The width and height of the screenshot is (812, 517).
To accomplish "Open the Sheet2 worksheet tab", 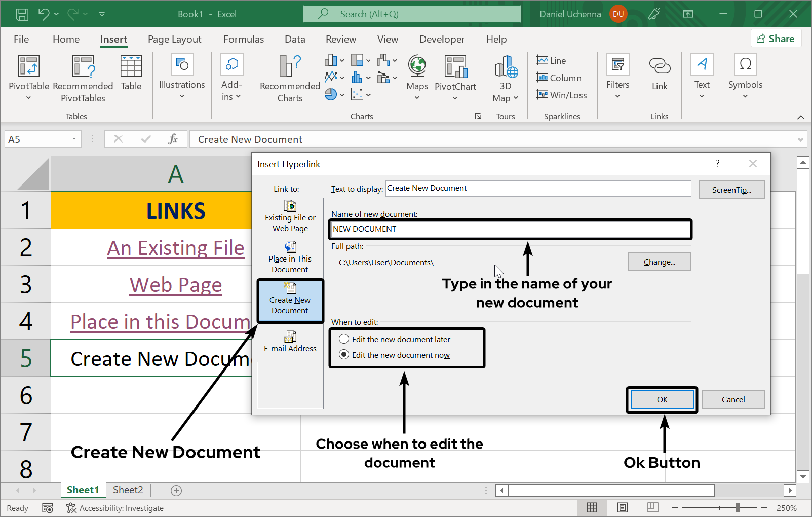I will pos(127,490).
